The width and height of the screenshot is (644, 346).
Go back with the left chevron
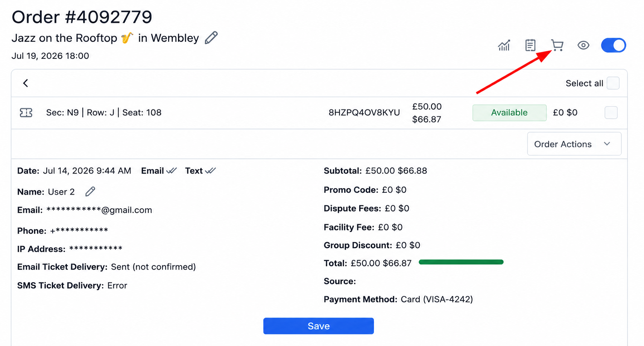(x=26, y=83)
